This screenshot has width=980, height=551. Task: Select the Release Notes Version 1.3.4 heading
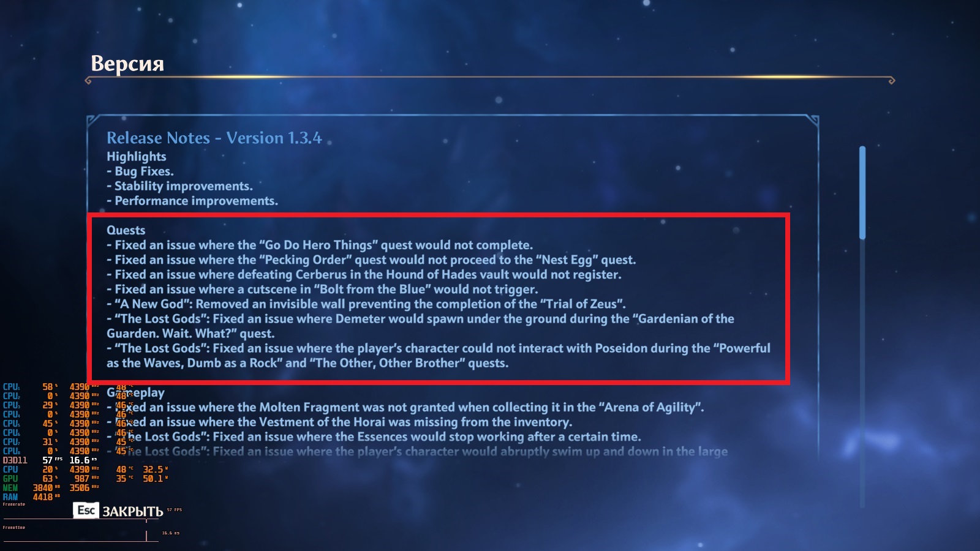click(x=214, y=138)
